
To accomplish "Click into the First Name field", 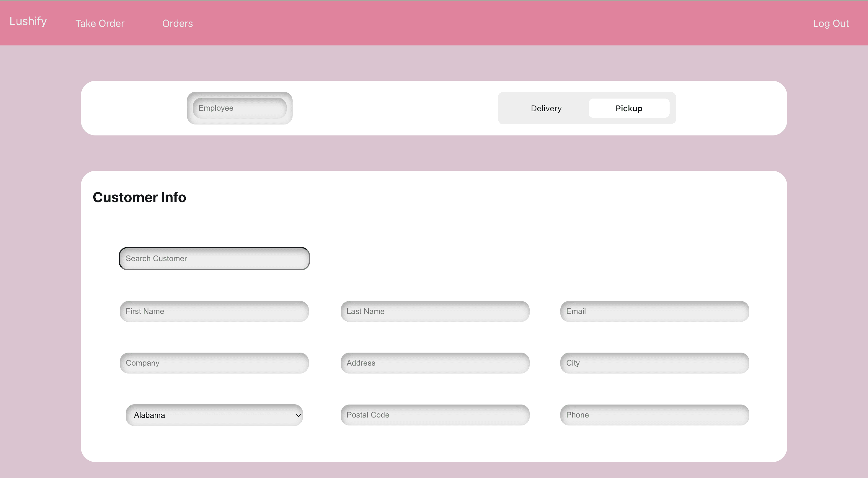I will click(214, 311).
